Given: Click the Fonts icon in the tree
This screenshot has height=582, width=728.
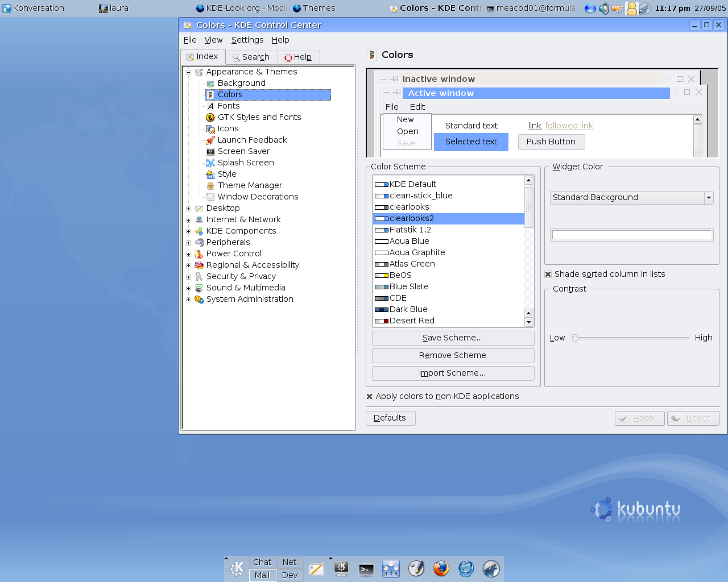Looking at the screenshot, I should click(210, 106).
